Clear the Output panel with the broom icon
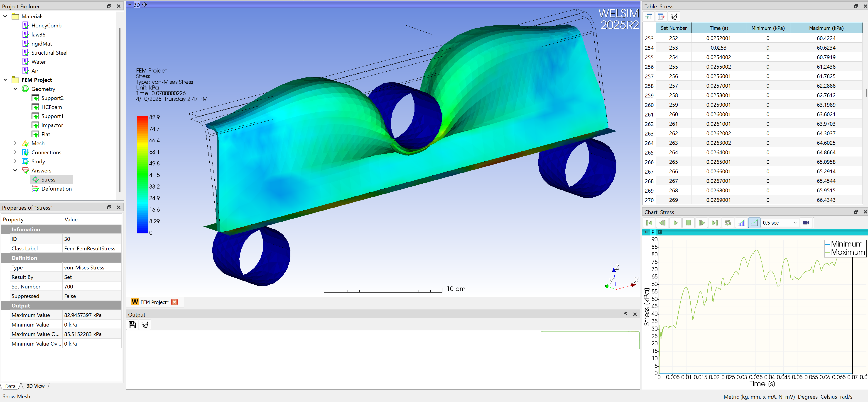The image size is (868, 402). (x=145, y=325)
